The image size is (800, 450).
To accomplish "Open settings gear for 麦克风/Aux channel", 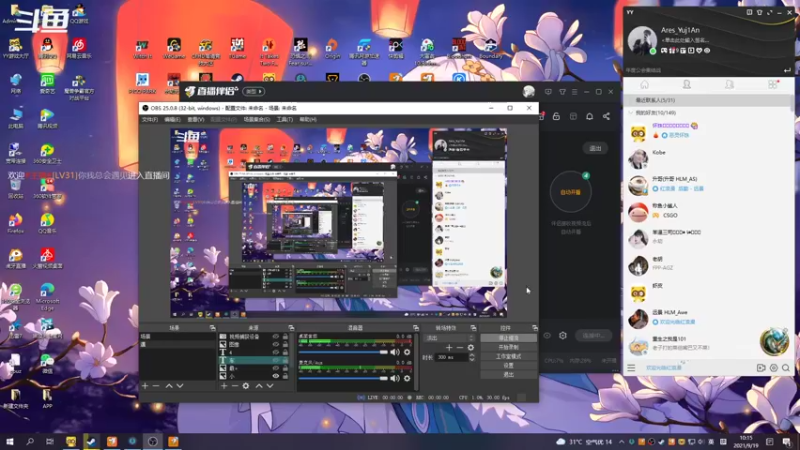I will tap(407, 378).
